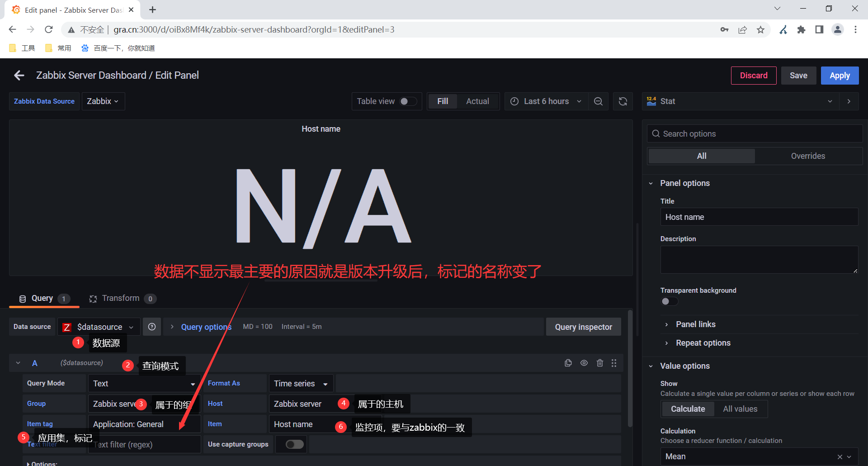Select the Calculate show option
The width and height of the screenshot is (868, 466).
tap(688, 409)
